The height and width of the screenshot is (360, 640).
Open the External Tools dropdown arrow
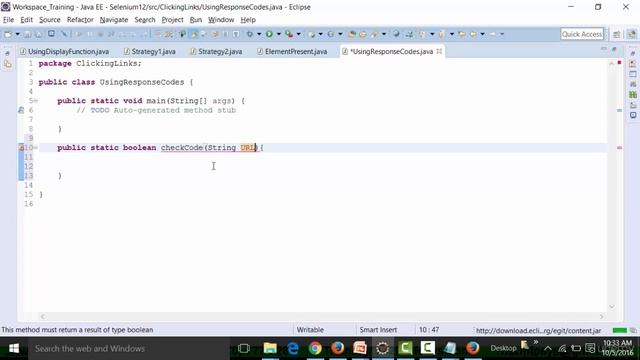coord(299,34)
